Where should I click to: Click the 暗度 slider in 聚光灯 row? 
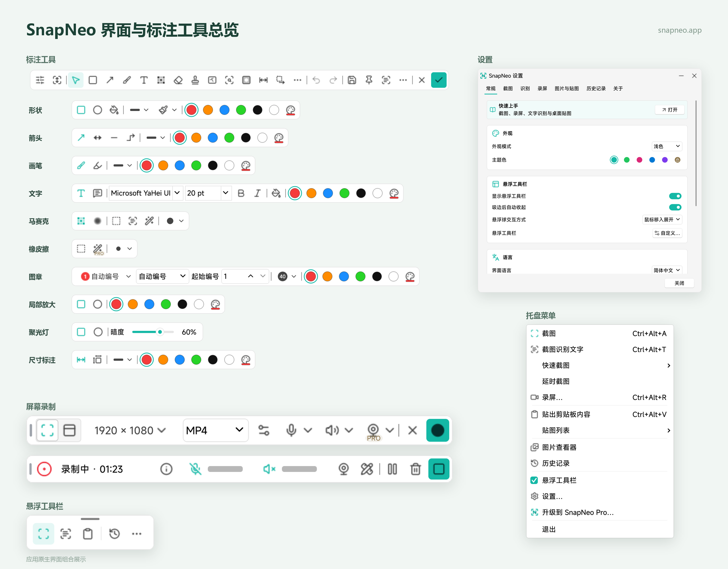pyautogui.click(x=153, y=332)
